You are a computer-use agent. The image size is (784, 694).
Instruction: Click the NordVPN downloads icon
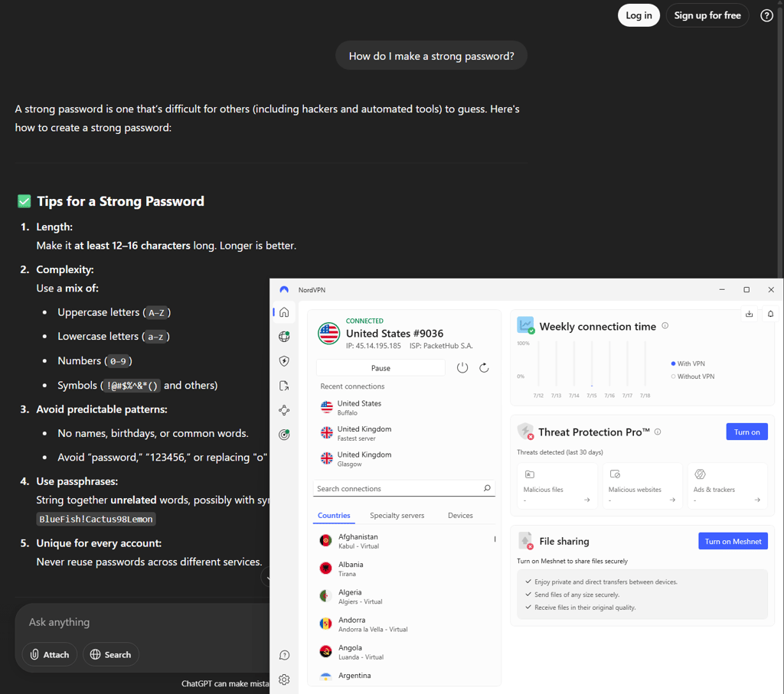tap(749, 314)
